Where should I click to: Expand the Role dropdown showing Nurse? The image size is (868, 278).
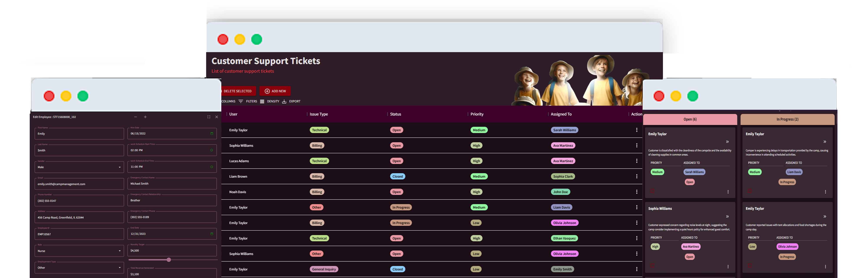coord(120,251)
